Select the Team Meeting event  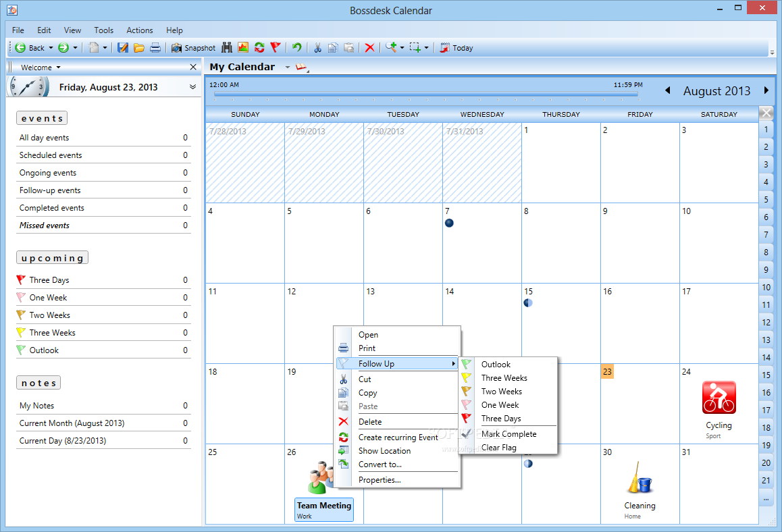point(324,510)
